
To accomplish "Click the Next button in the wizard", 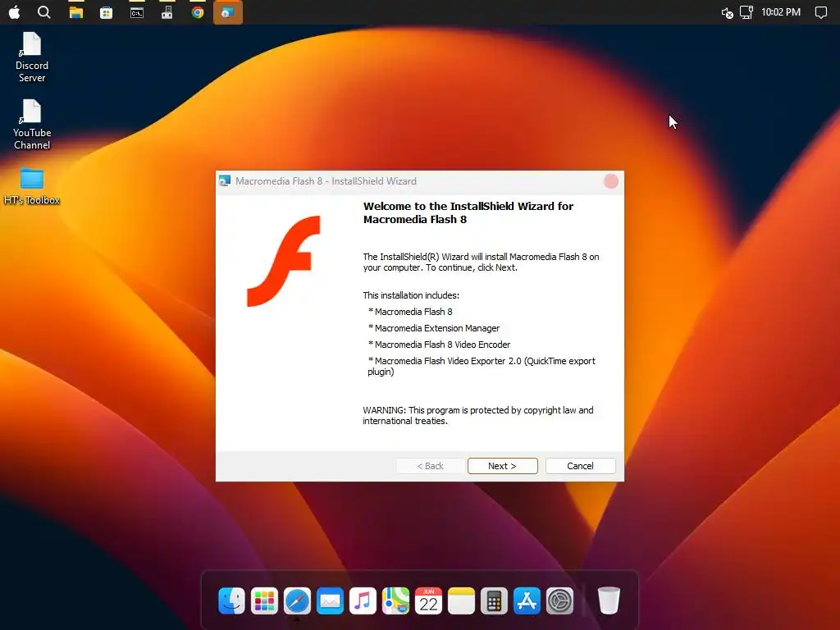I will coord(502,466).
